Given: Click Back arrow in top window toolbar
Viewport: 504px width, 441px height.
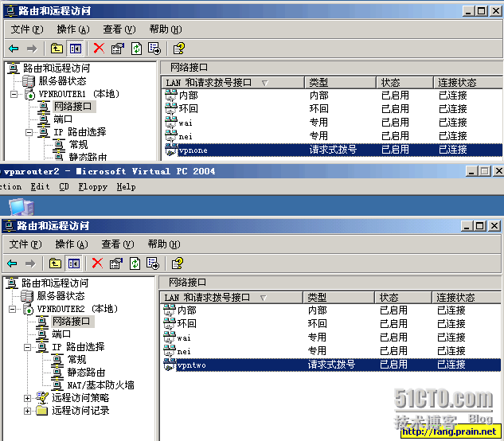Looking at the screenshot, I should tap(14, 49).
